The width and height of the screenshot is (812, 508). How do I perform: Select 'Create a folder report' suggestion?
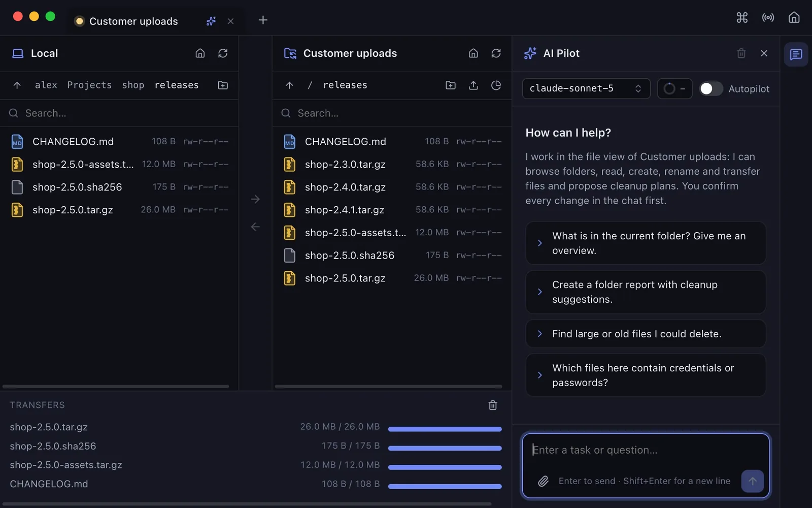[646, 292]
